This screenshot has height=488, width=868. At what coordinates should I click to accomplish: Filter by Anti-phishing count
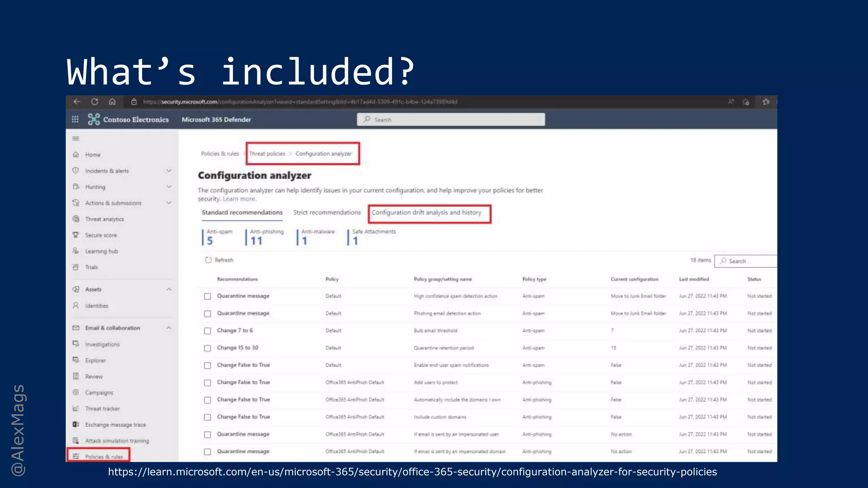[265, 237]
